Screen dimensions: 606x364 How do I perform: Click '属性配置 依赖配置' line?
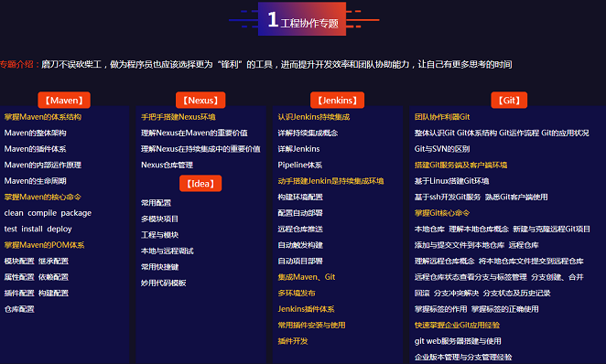[x=37, y=277]
